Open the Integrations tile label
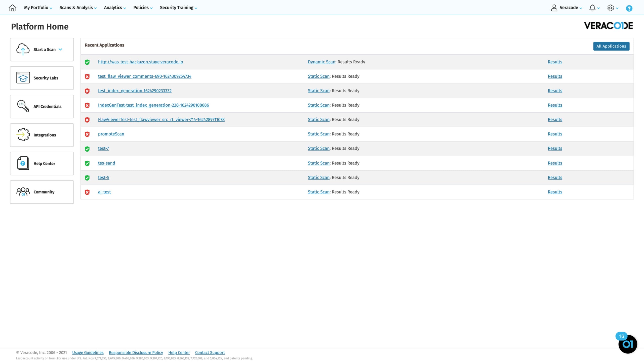 [x=45, y=135]
